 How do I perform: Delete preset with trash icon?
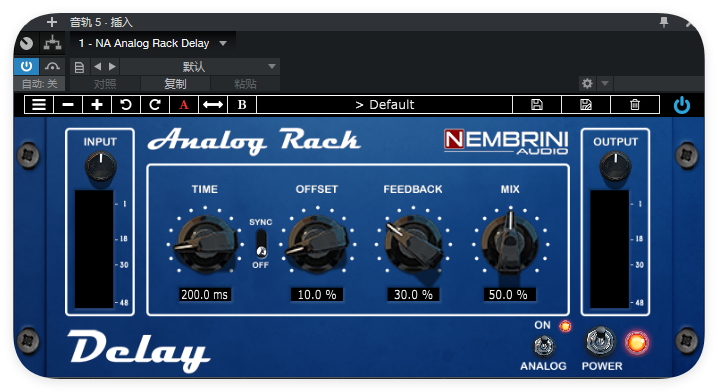[635, 104]
